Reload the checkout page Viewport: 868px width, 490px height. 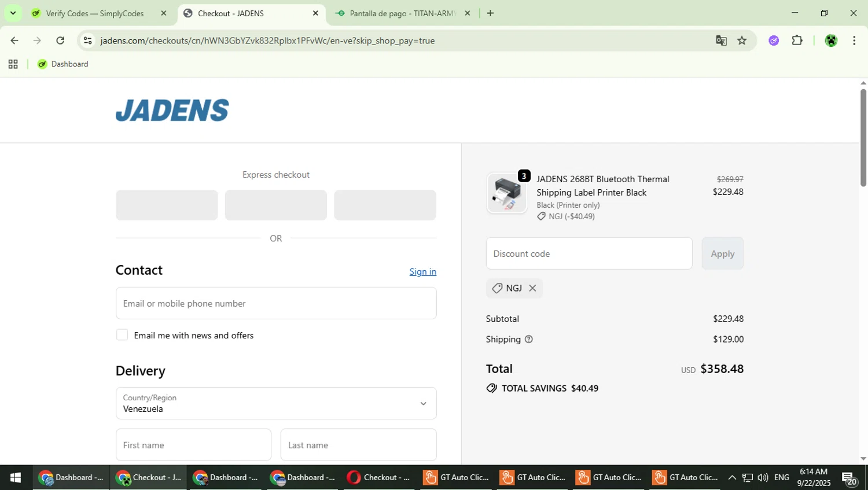click(60, 40)
